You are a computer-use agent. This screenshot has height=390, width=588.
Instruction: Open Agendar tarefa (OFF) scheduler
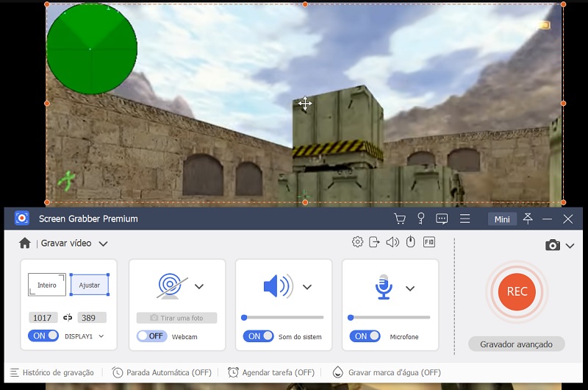[271, 372]
